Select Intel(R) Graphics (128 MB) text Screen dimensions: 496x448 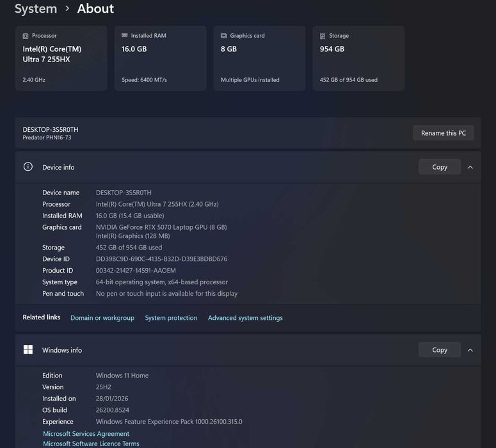(x=133, y=236)
